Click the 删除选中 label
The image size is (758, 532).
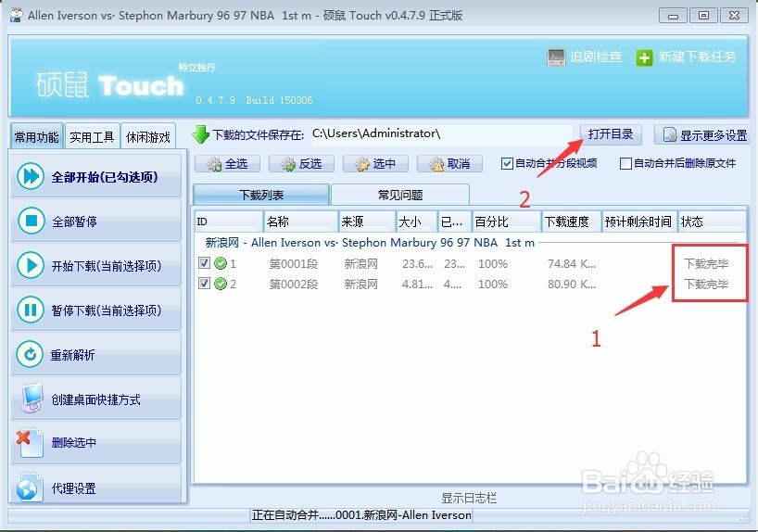pos(73,442)
